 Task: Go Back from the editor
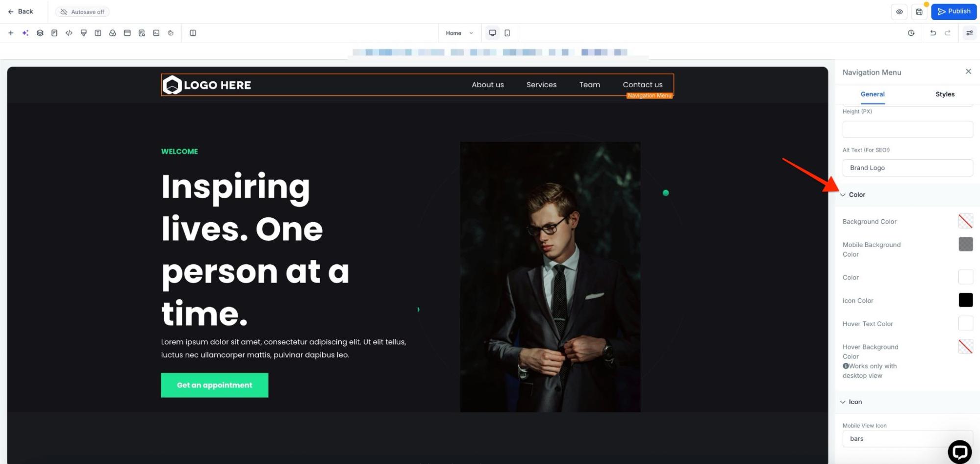pos(21,12)
